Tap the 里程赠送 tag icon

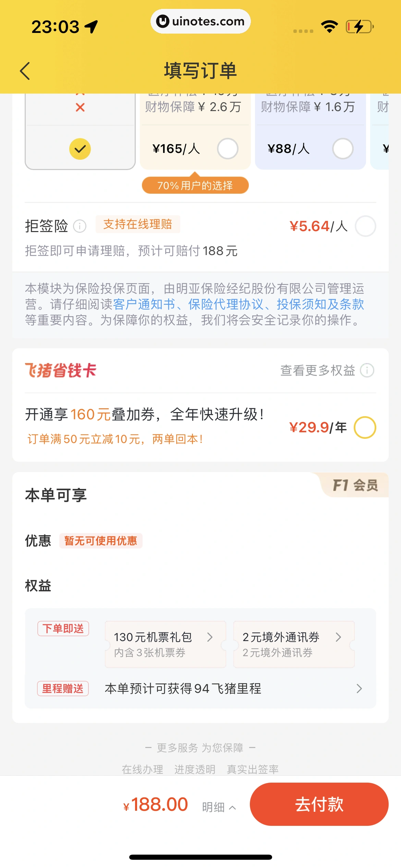pos(63,688)
